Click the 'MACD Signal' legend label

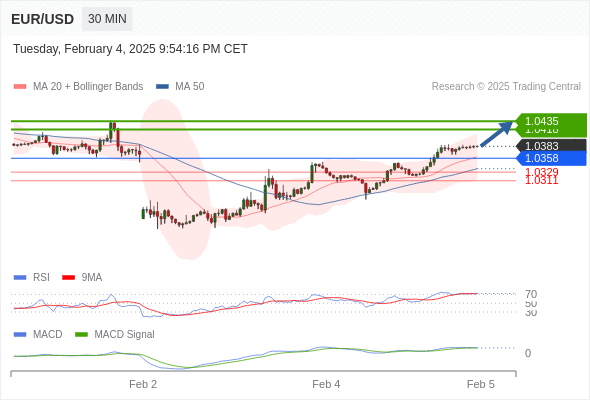coord(125,335)
